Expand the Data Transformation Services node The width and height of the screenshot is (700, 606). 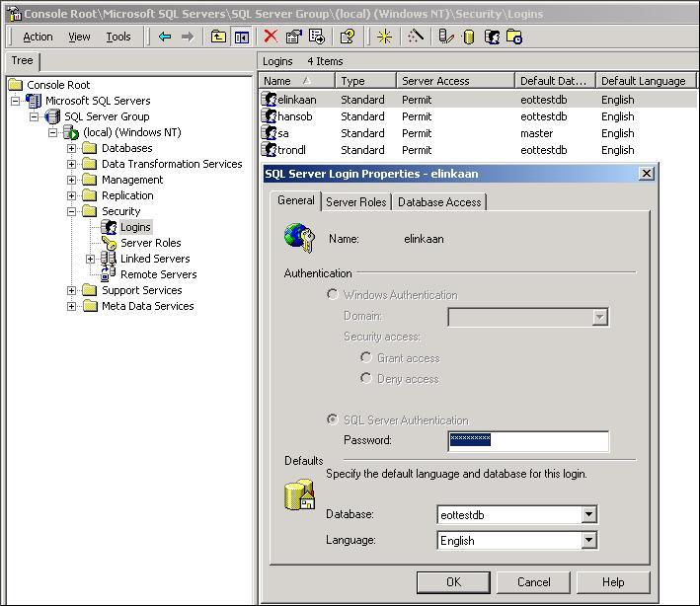[x=71, y=164]
